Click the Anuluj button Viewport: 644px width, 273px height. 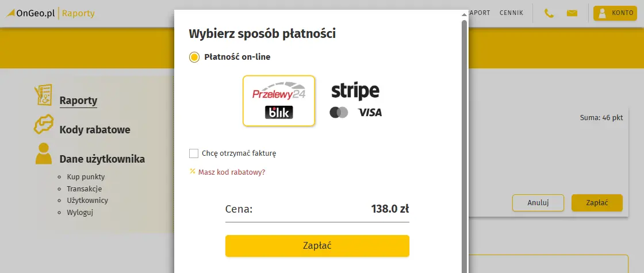tap(538, 203)
